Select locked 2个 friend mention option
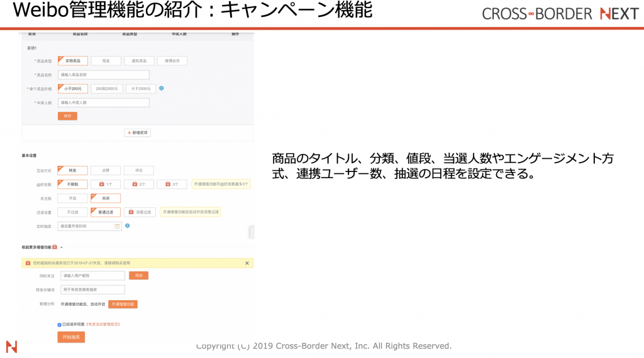 coord(139,184)
